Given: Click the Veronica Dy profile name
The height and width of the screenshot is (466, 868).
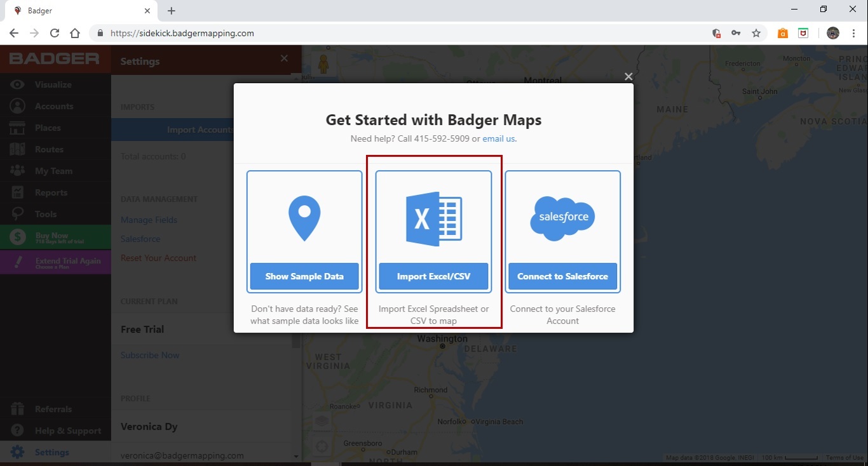Looking at the screenshot, I should click(149, 427).
